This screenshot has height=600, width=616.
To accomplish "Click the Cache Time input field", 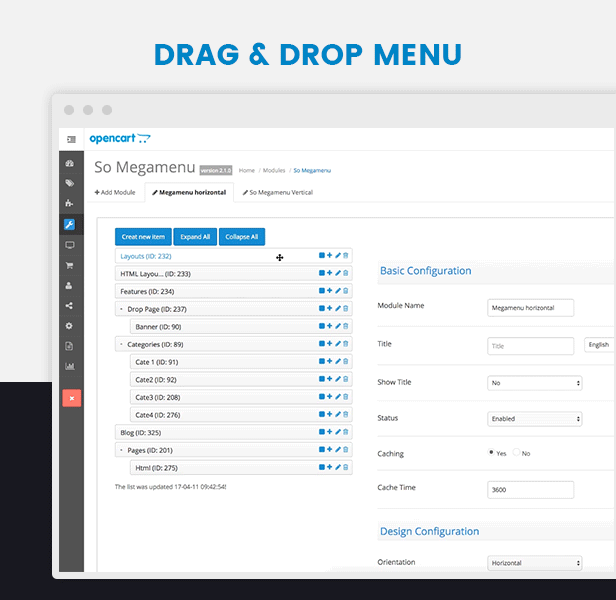I will click(x=530, y=489).
